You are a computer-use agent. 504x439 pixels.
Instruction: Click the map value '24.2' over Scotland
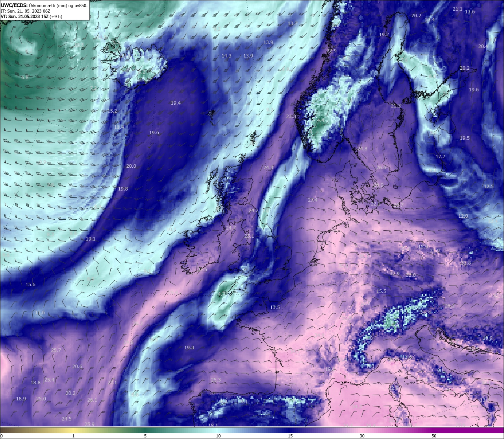254,210
